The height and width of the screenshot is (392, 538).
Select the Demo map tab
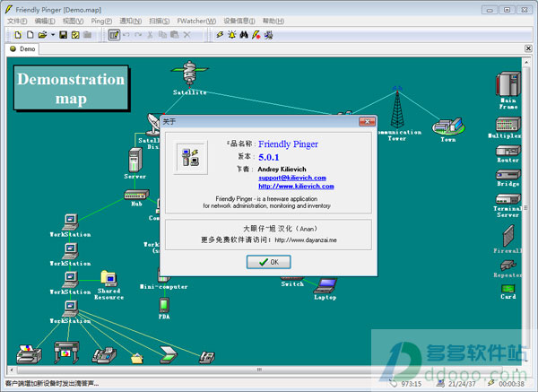[22, 49]
